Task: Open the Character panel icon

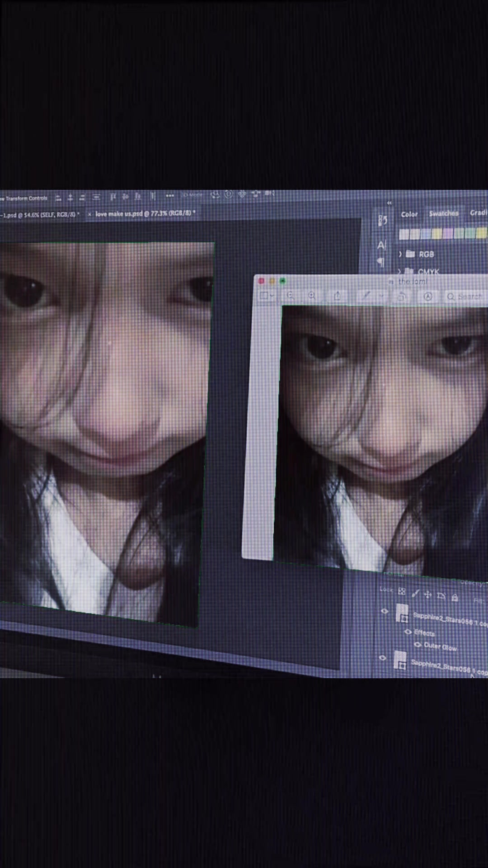Action: point(381,245)
